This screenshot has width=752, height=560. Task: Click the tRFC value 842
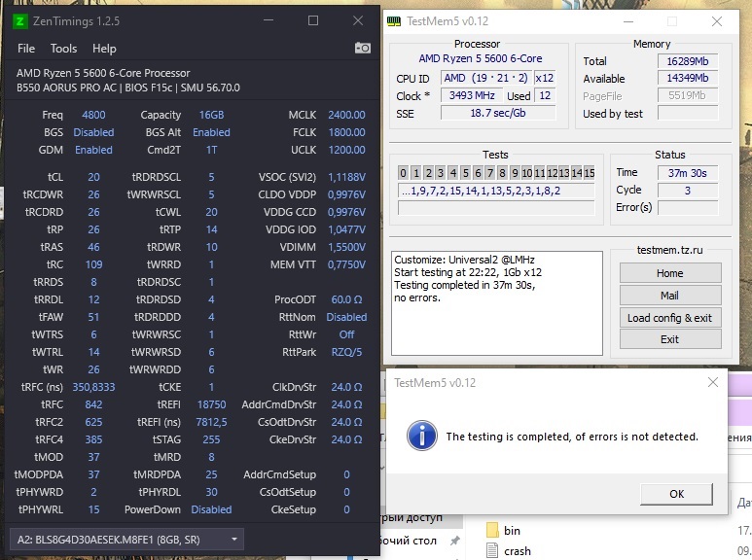(x=93, y=404)
